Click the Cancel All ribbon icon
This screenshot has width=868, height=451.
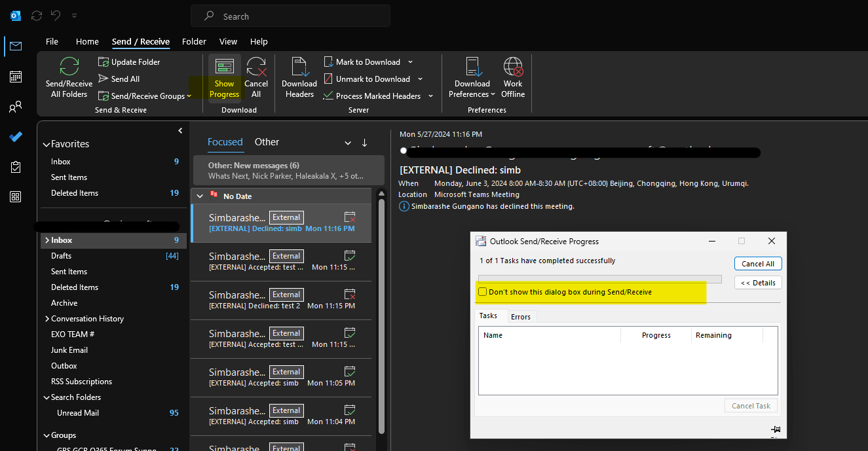pyautogui.click(x=256, y=67)
